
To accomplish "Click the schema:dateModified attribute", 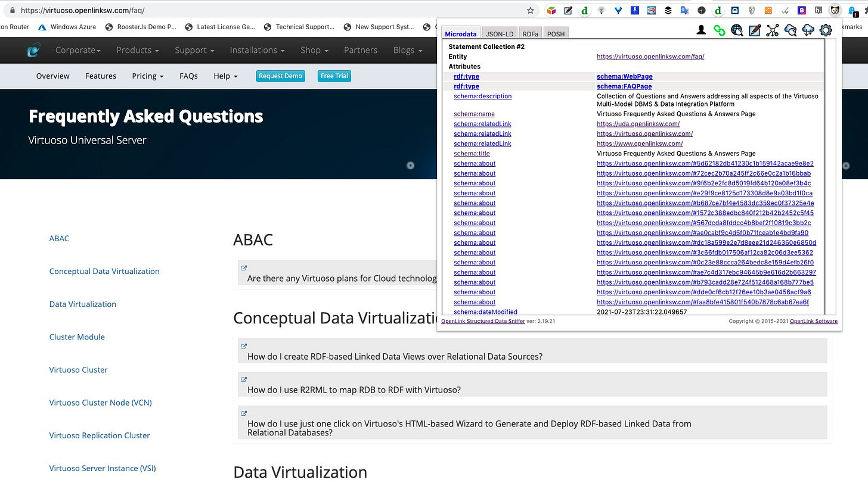I will pos(485,312).
